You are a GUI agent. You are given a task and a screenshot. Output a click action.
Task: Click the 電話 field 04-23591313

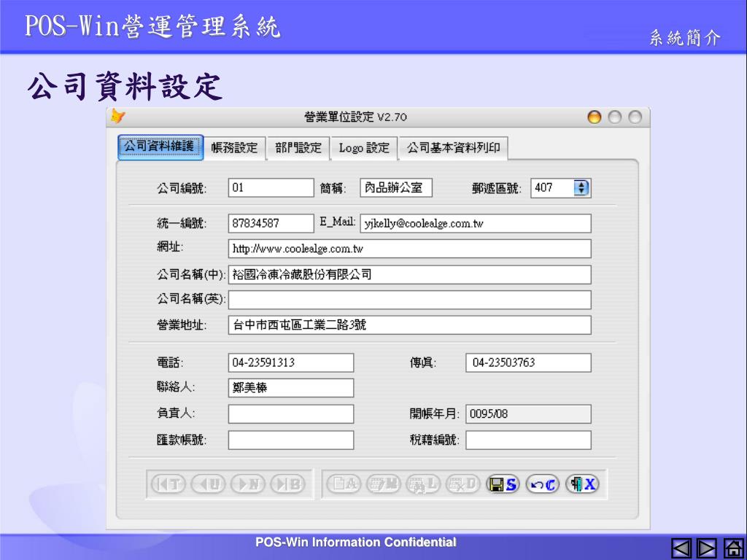click(291, 362)
